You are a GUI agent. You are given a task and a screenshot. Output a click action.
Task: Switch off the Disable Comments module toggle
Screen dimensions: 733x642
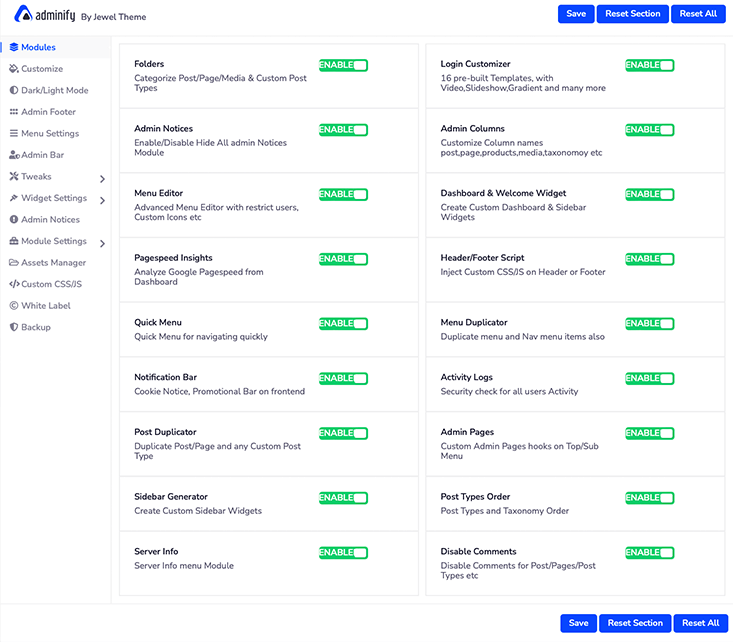(x=649, y=552)
